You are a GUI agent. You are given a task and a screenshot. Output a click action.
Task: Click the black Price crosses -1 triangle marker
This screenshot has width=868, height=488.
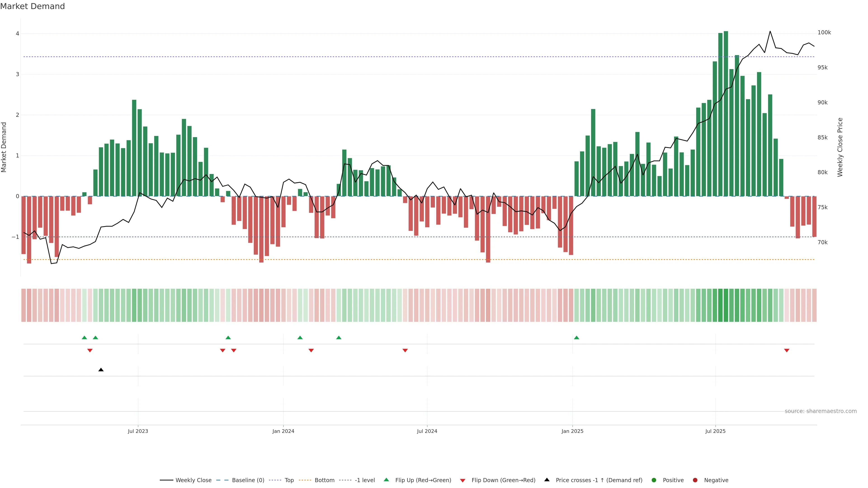tap(101, 370)
